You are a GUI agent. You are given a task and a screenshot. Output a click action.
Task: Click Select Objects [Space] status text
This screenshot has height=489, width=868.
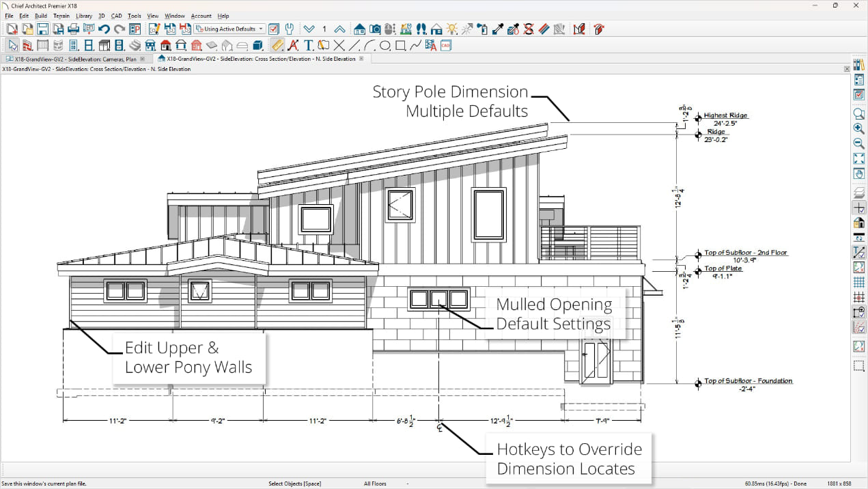[x=295, y=484]
